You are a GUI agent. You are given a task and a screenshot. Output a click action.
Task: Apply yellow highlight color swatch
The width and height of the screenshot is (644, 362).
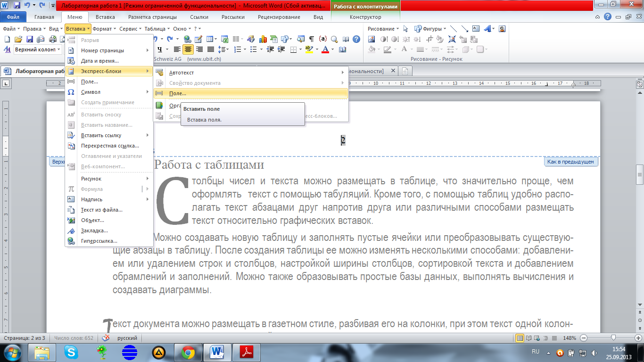coord(309,49)
